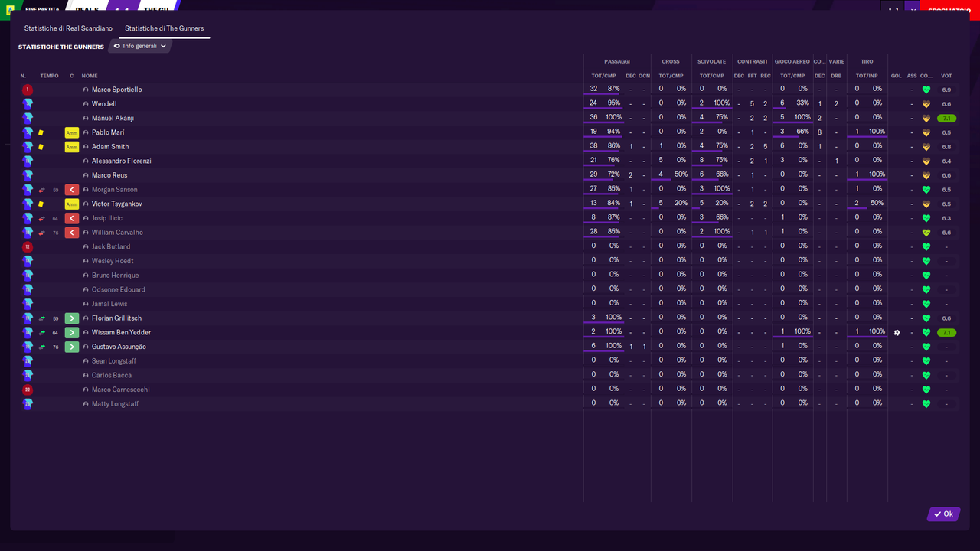Click the goal icon beside Wissam Ben Yedder
The width and height of the screenshot is (980, 551).
[897, 332]
